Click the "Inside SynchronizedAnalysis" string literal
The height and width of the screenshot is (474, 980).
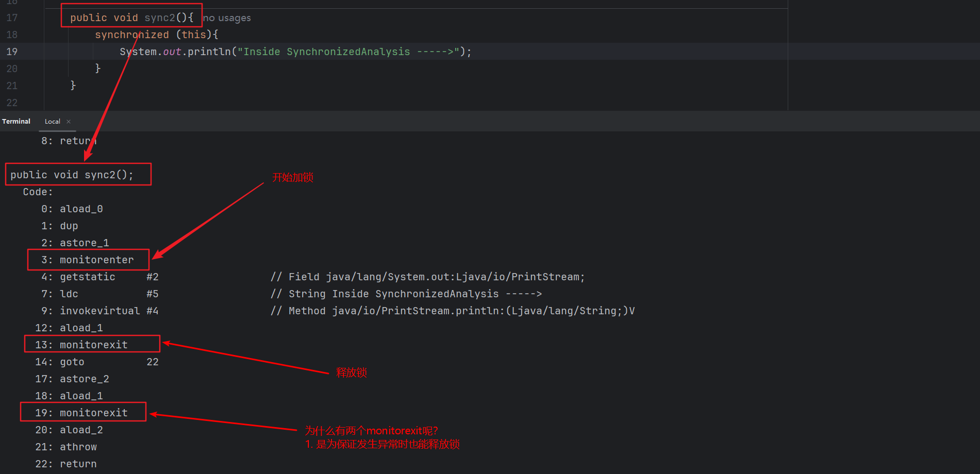point(348,52)
